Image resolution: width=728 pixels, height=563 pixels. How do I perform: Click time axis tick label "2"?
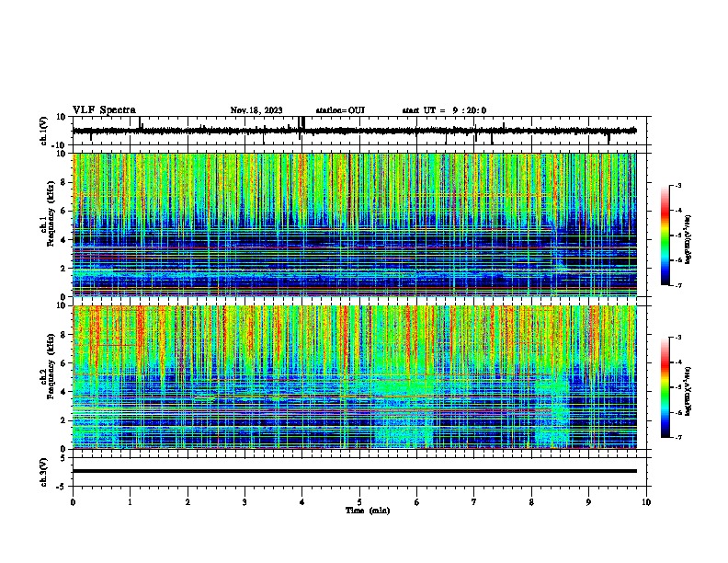click(x=188, y=502)
